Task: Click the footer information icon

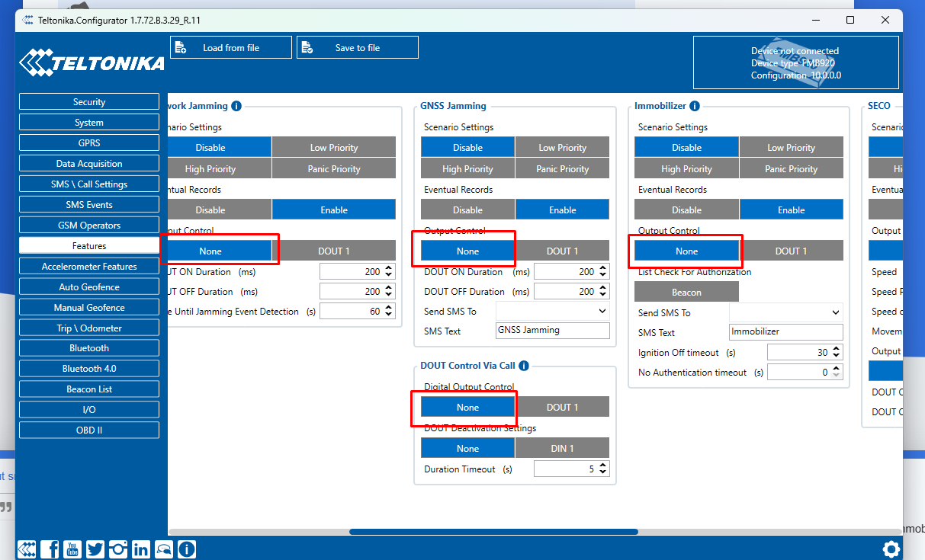Action: (x=187, y=549)
